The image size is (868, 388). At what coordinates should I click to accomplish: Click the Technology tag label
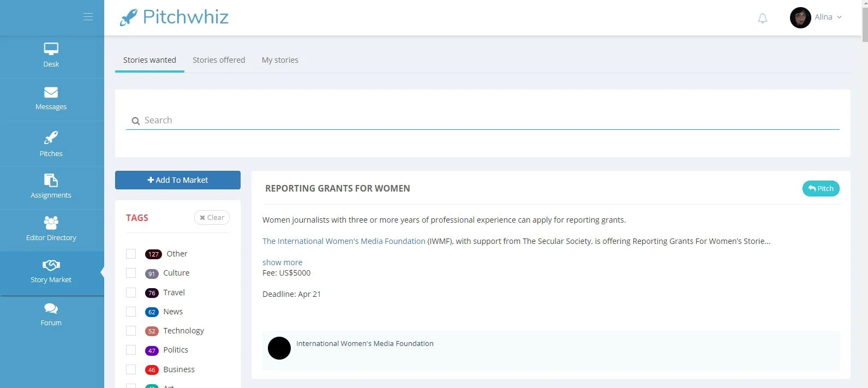click(183, 331)
